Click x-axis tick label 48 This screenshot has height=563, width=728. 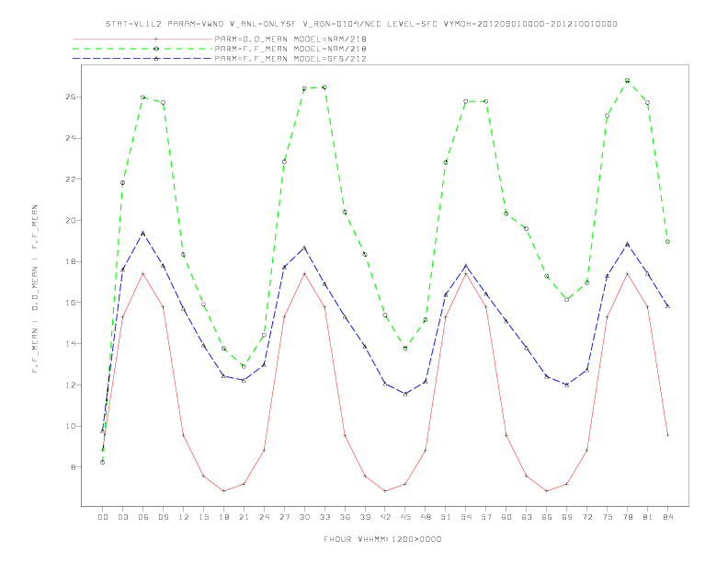click(x=426, y=517)
